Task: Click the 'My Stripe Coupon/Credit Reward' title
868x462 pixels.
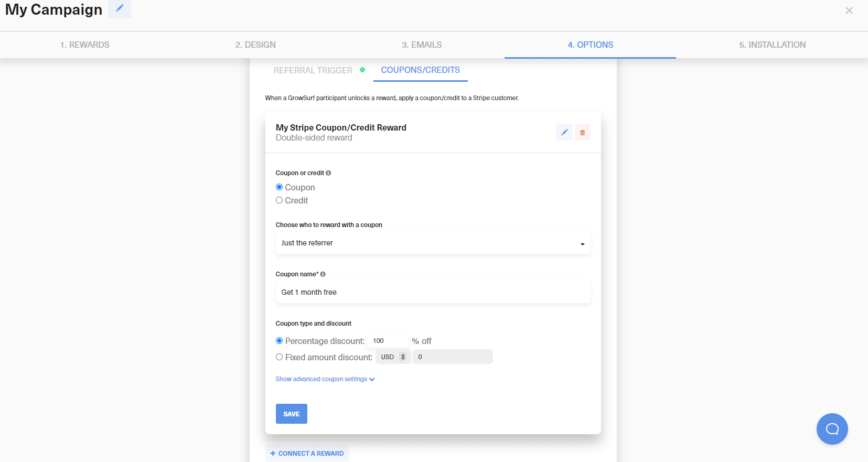Action: [341, 127]
